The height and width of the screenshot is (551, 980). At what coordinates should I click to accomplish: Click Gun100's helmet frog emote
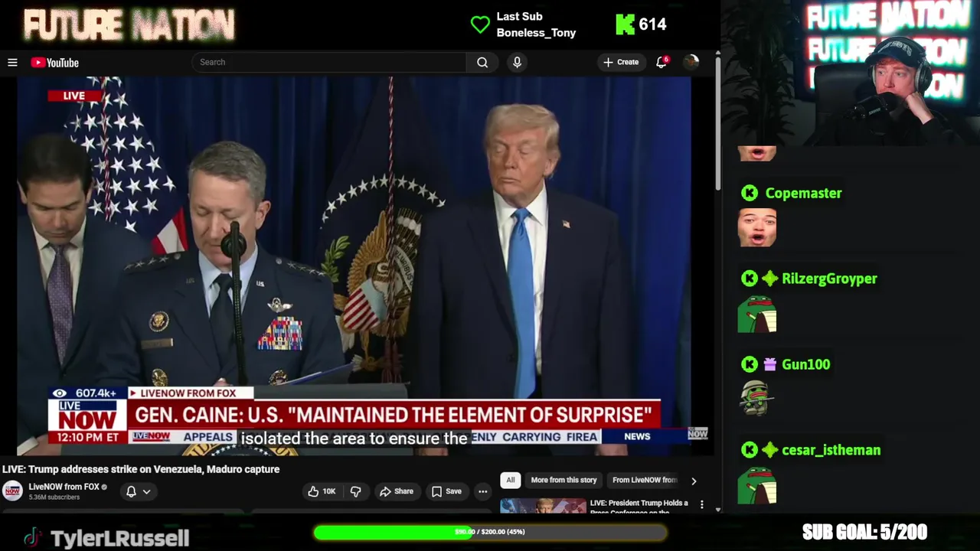[757, 399]
